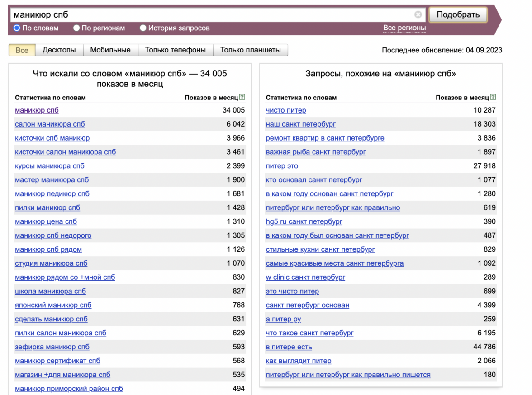Select the 'История запросов' radio button

(x=143, y=28)
